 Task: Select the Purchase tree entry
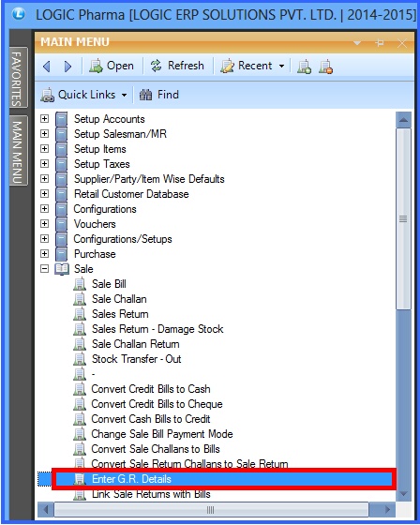pyautogui.click(x=95, y=254)
